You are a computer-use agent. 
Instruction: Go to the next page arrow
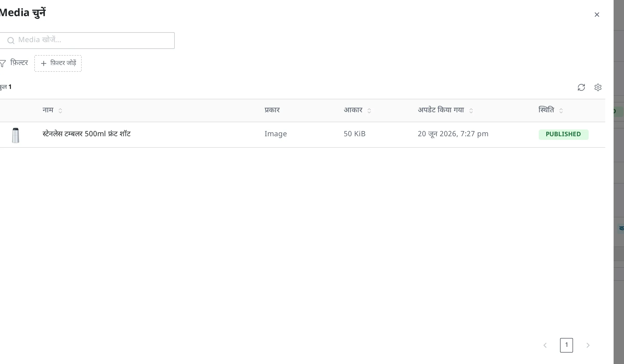coord(588,345)
